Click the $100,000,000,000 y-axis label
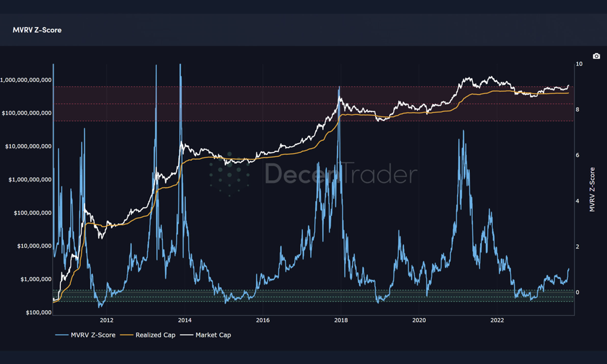 click(27, 113)
